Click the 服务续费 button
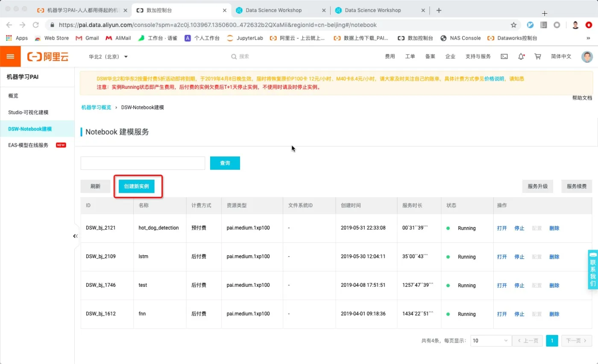The height and width of the screenshot is (364, 598). (577, 186)
